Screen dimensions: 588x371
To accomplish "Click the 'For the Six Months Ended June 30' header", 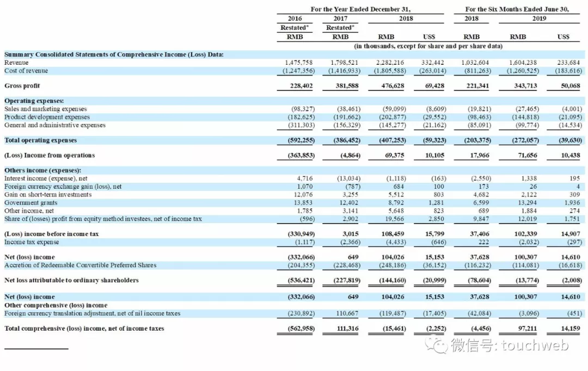I will [517, 9].
